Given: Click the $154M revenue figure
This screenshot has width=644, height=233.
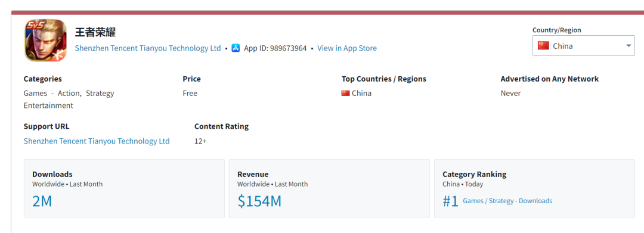Looking at the screenshot, I should pyautogui.click(x=259, y=201).
